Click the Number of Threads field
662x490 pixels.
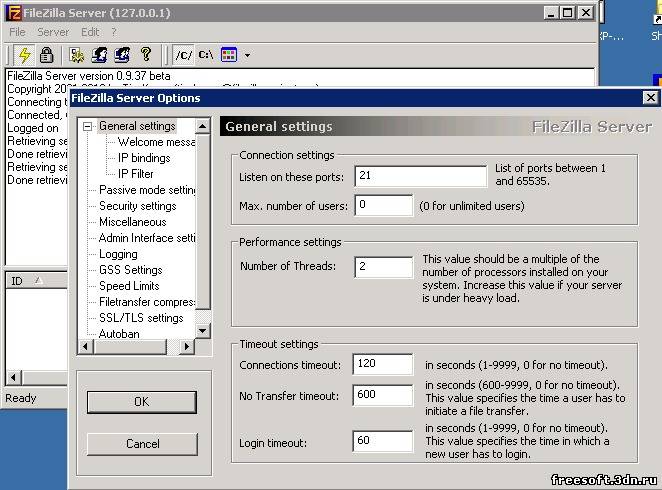click(x=384, y=267)
